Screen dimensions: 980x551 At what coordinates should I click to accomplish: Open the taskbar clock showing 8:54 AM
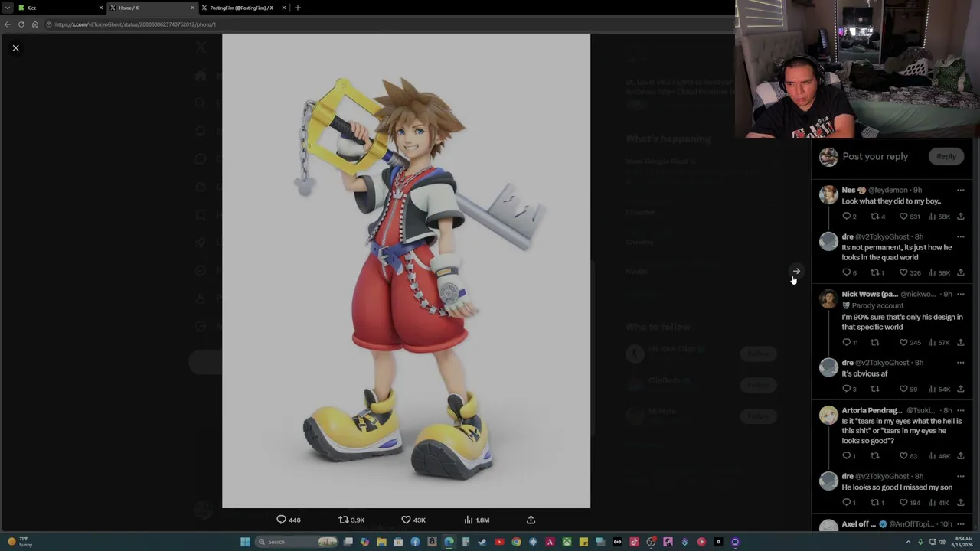click(x=962, y=542)
